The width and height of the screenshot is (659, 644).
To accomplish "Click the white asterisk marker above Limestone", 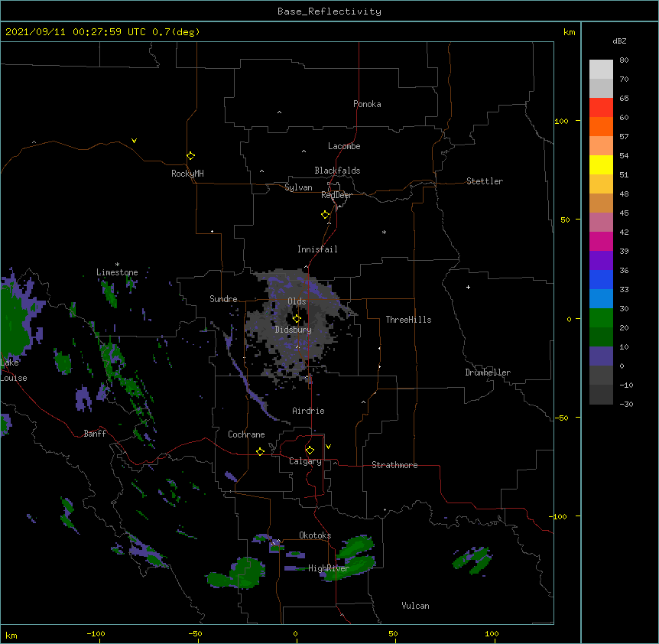I will 117,265.
